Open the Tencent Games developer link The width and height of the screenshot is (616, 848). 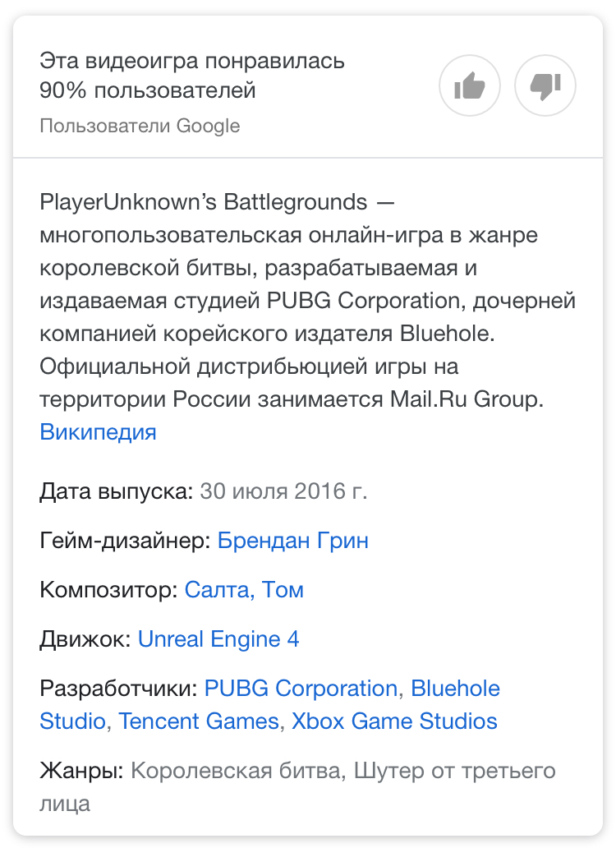click(x=199, y=721)
